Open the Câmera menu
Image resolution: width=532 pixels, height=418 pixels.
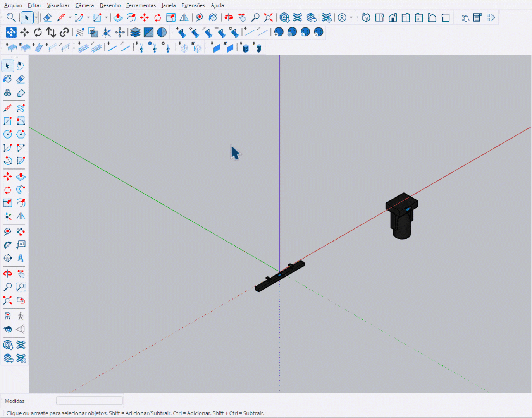click(84, 5)
